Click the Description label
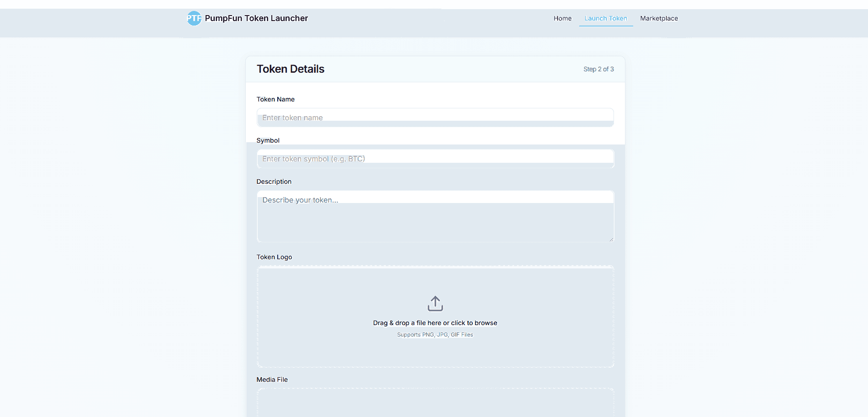This screenshot has width=868, height=417. coord(274,182)
